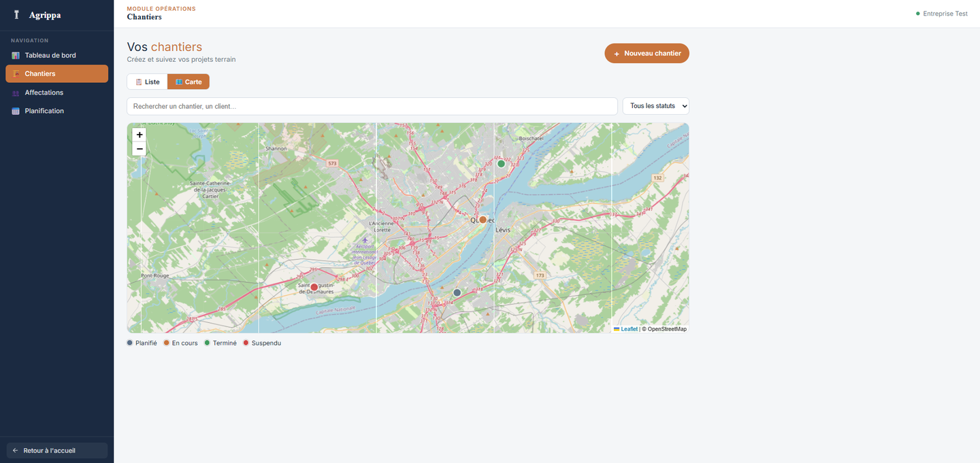Click the back arrow icon in sidebar footer
Image resolution: width=980 pixels, height=463 pixels.
click(16, 451)
